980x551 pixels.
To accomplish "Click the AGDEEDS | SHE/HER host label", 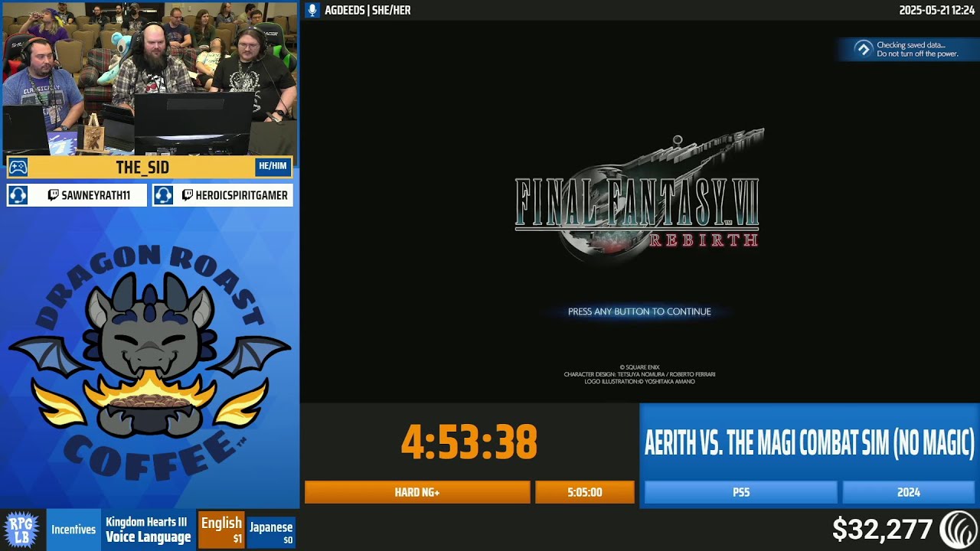I will pos(367,10).
